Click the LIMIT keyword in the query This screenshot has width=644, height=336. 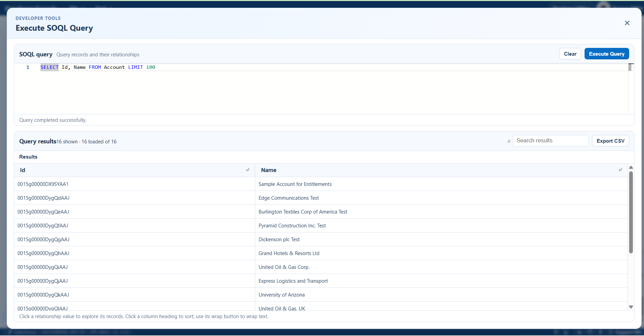135,67
